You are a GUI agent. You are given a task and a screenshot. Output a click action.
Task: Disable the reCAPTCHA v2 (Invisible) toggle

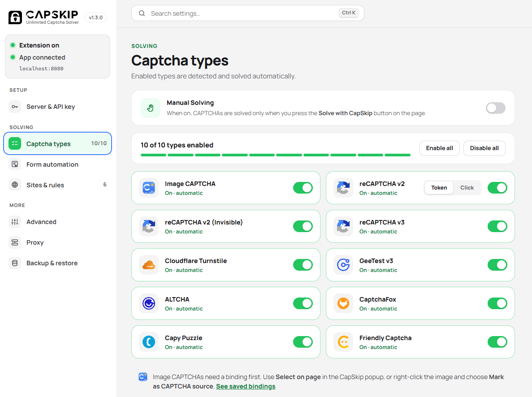pos(303,226)
